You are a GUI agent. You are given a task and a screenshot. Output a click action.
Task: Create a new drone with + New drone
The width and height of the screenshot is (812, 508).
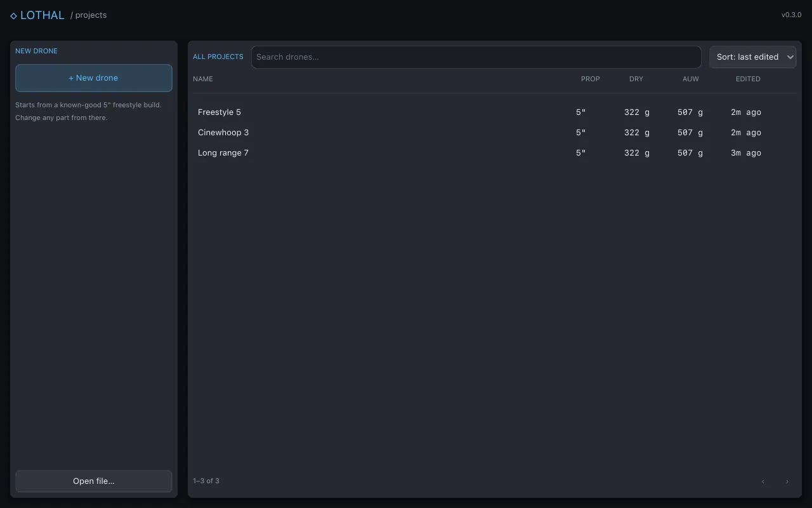(x=94, y=78)
